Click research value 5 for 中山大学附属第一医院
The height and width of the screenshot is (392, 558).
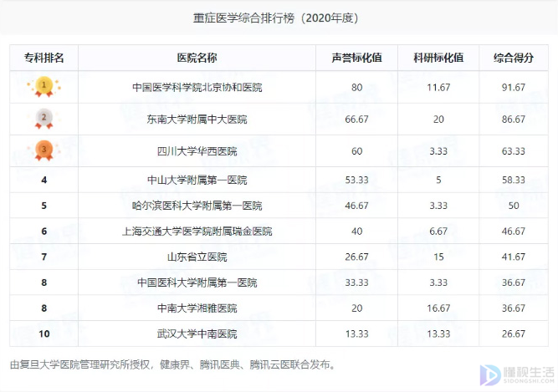click(438, 181)
